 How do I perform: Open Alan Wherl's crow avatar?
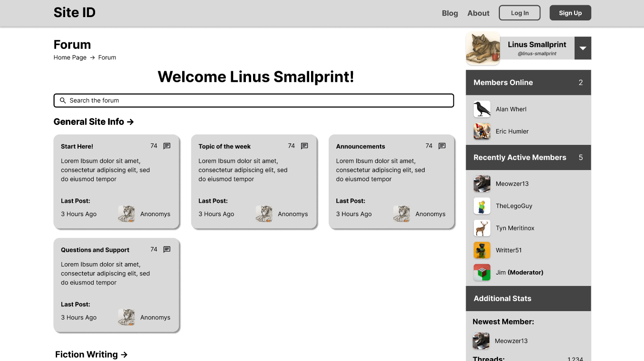point(482,109)
